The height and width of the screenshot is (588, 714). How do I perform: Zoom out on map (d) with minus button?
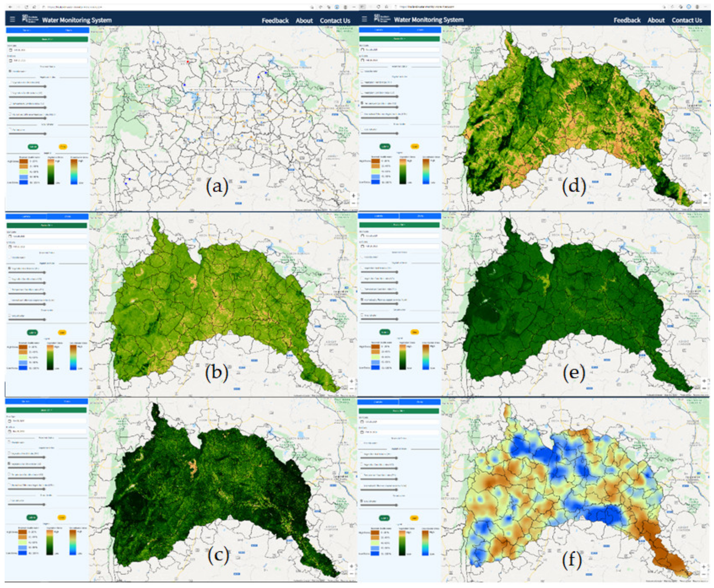(706, 202)
